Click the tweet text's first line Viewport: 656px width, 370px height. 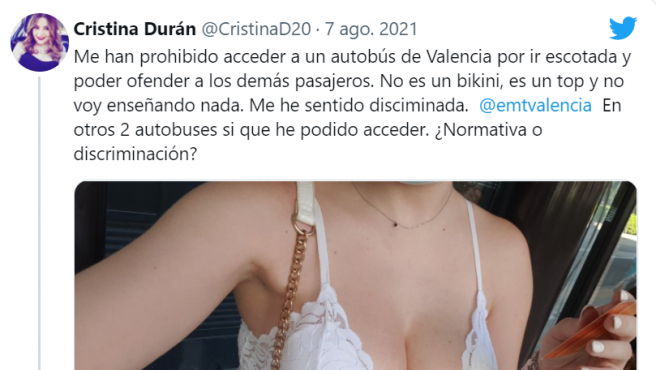point(352,57)
